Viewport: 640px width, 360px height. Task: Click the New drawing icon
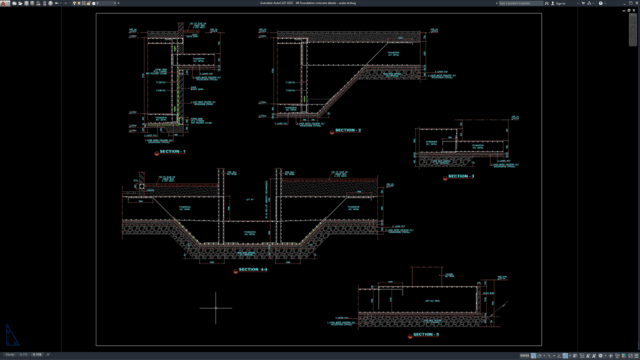pyautogui.click(x=14, y=3)
